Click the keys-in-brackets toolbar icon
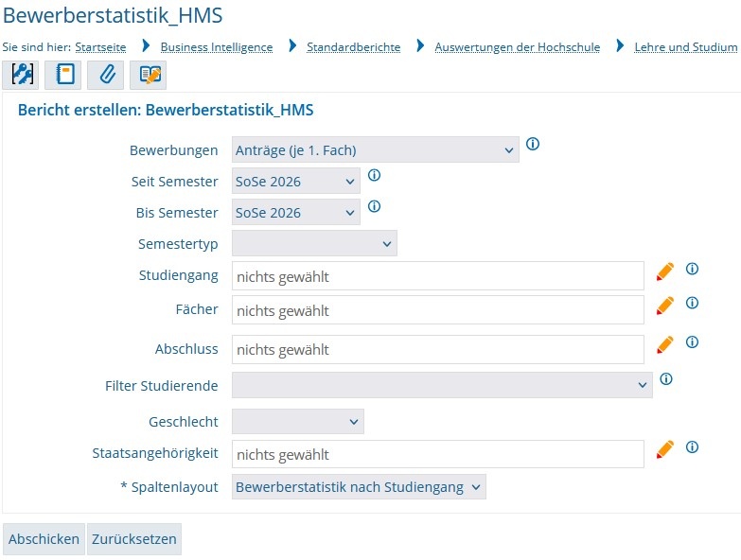The width and height of the screenshot is (741, 560). (x=21, y=74)
